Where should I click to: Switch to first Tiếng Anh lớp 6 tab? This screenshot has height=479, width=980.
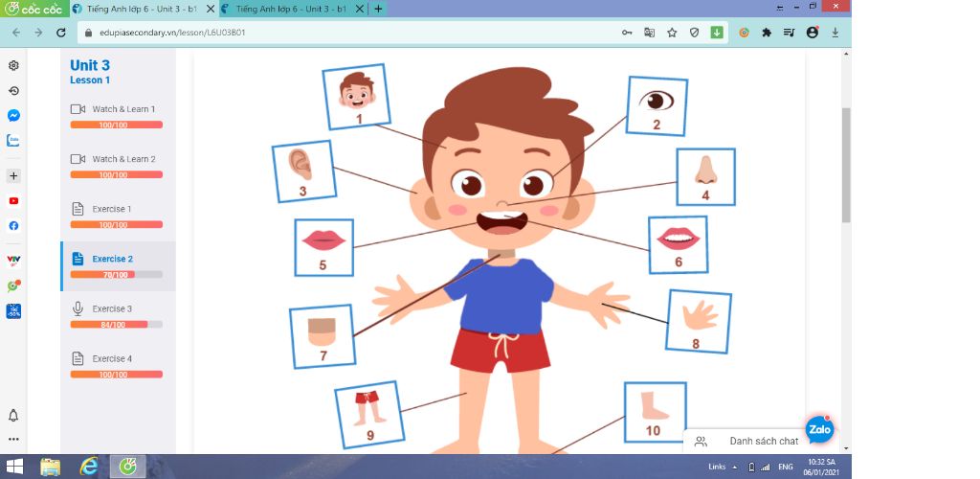pos(144,10)
